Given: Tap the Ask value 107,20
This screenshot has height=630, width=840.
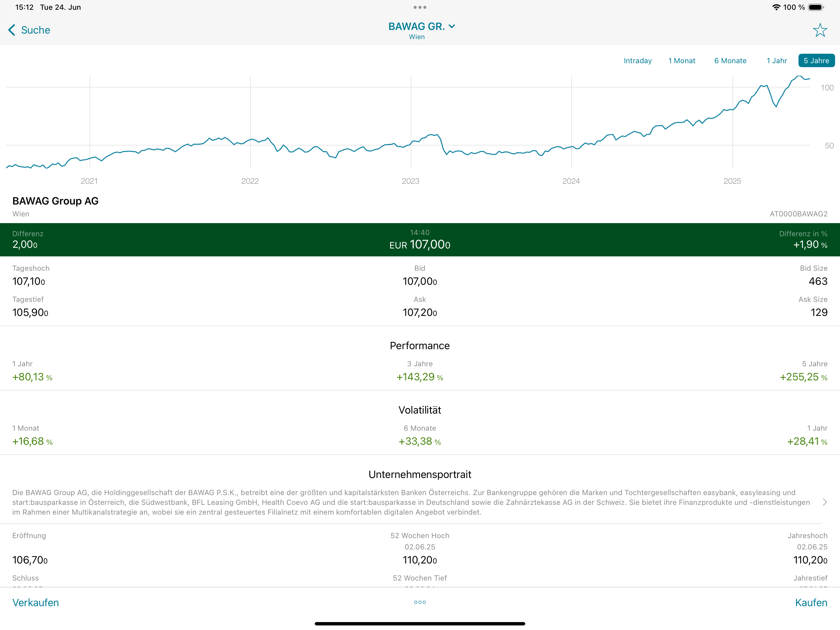Looking at the screenshot, I should pos(420,313).
